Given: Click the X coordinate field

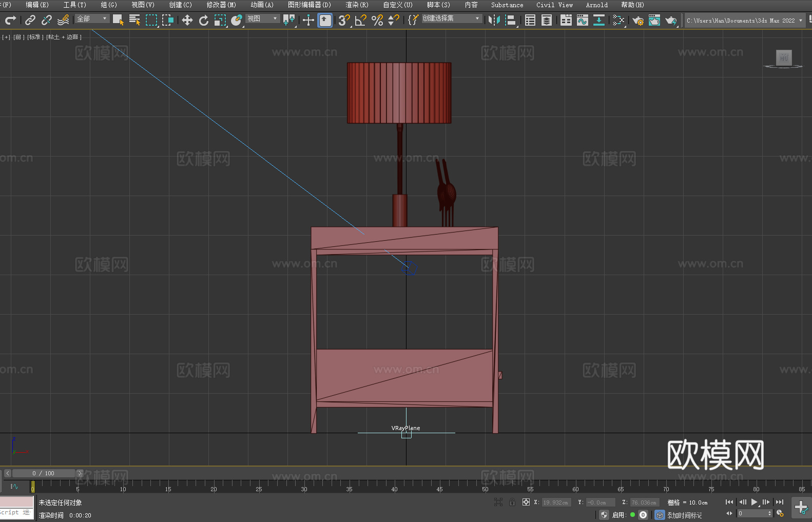Looking at the screenshot, I should 556,502.
